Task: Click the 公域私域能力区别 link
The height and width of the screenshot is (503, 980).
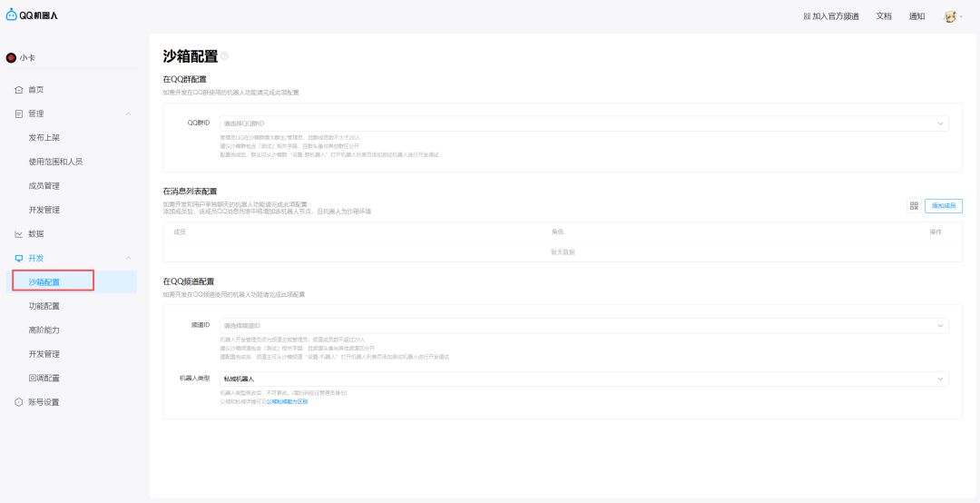Action: (x=287, y=401)
